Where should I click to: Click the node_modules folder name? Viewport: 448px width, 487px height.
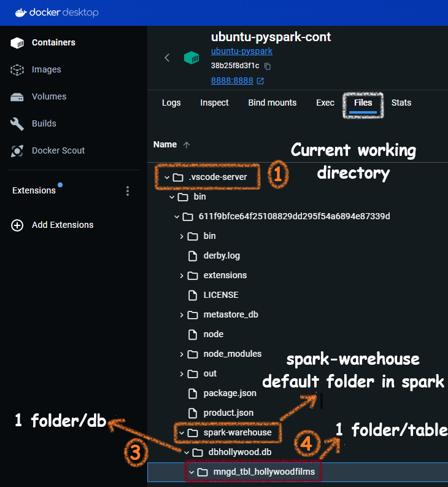point(232,354)
